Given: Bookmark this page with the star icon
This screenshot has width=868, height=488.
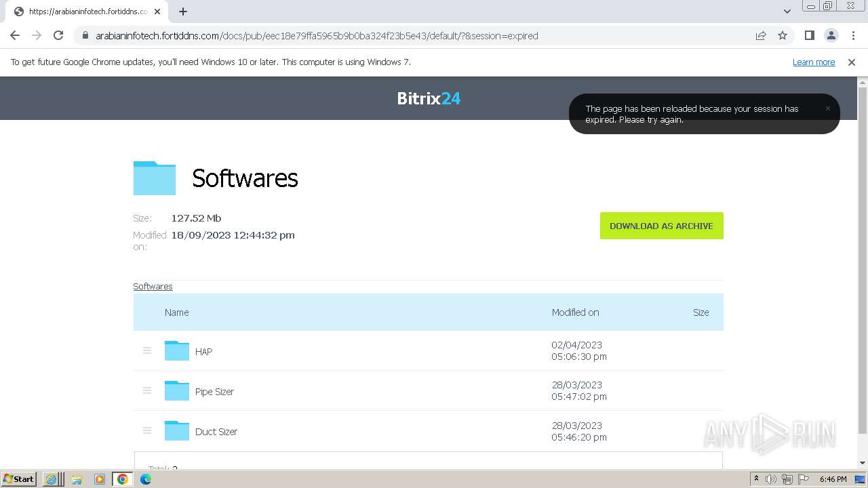Looking at the screenshot, I should [x=783, y=35].
